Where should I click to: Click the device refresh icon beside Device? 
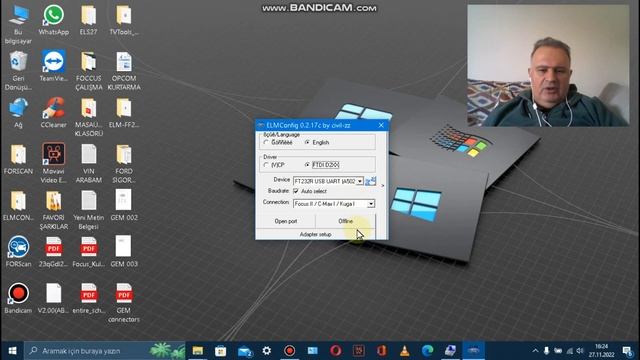tap(371, 181)
